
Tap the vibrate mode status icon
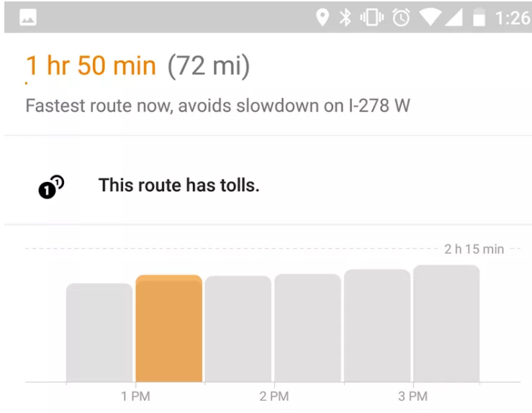[x=371, y=18]
